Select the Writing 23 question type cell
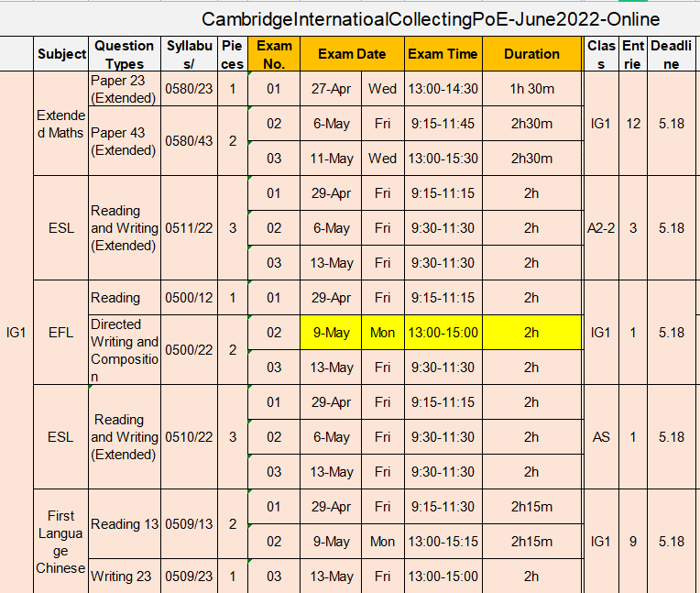This screenshot has width=700, height=593. (x=125, y=577)
